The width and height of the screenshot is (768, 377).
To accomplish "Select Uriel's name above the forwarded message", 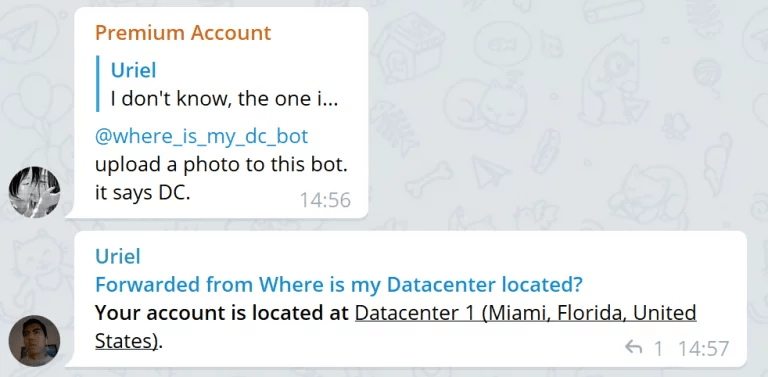I will coord(118,256).
